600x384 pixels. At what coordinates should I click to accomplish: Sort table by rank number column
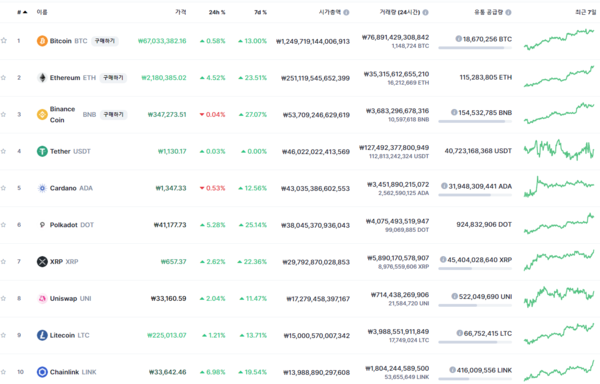pos(22,12)
